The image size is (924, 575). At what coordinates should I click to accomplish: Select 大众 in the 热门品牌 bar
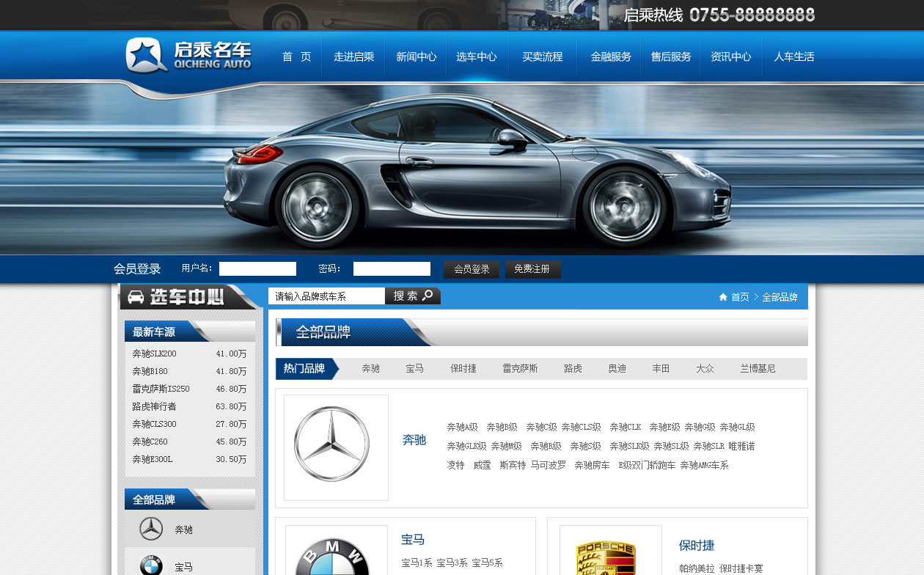tap(705, 368)
